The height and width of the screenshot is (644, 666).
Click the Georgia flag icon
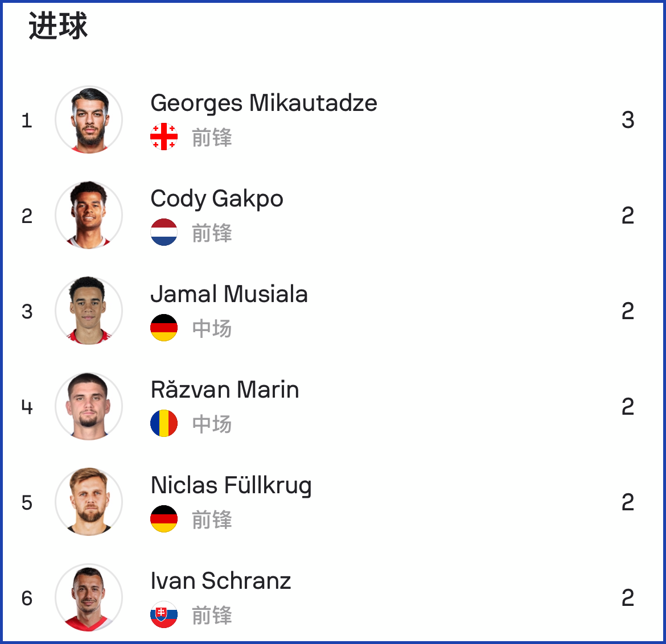point(164,137)
